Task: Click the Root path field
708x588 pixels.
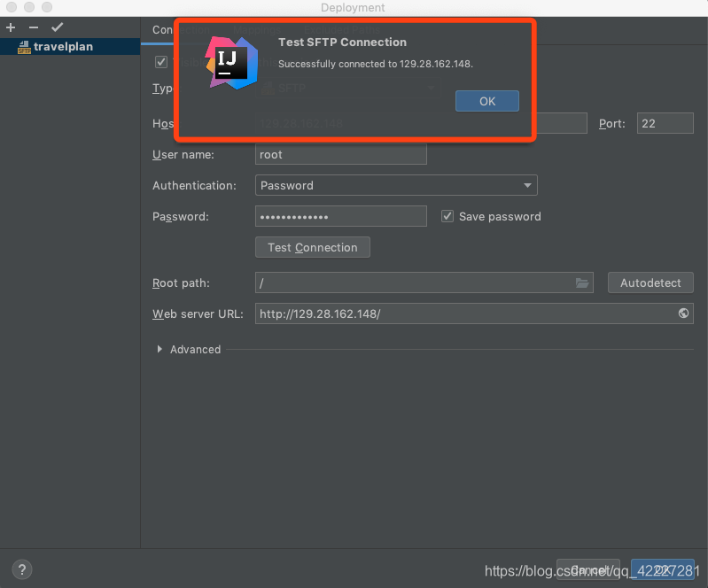Action: (424, 283)
